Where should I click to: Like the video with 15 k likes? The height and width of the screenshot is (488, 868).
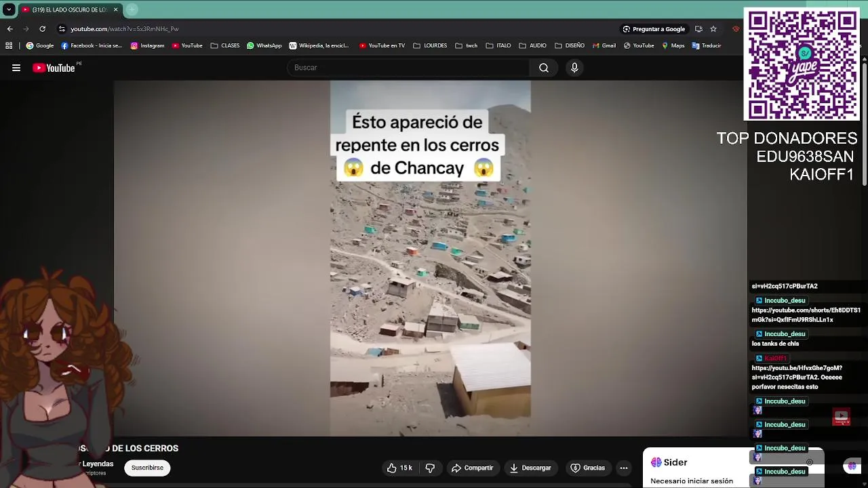click(399, 468)
